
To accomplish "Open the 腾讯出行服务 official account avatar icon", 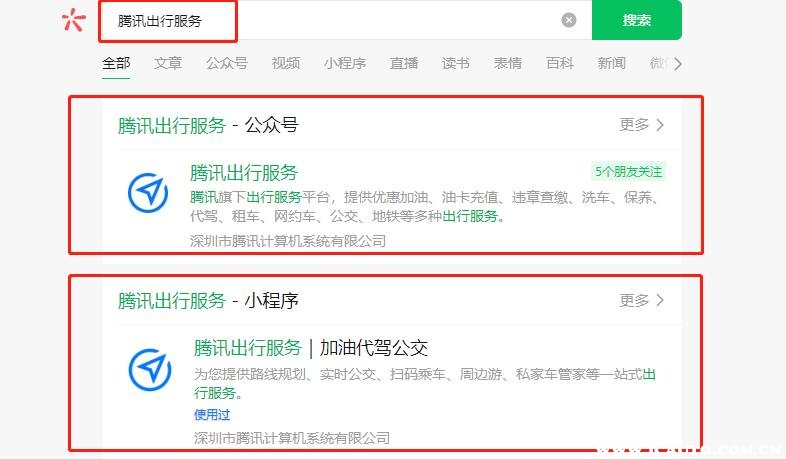I will [x=148, y=192].
